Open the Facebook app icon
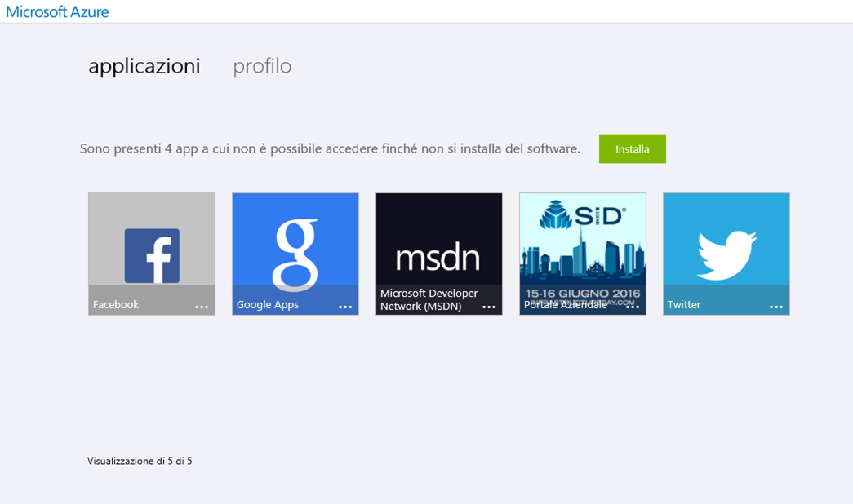Viewport: 853px width, 504px height. (152, 255)
